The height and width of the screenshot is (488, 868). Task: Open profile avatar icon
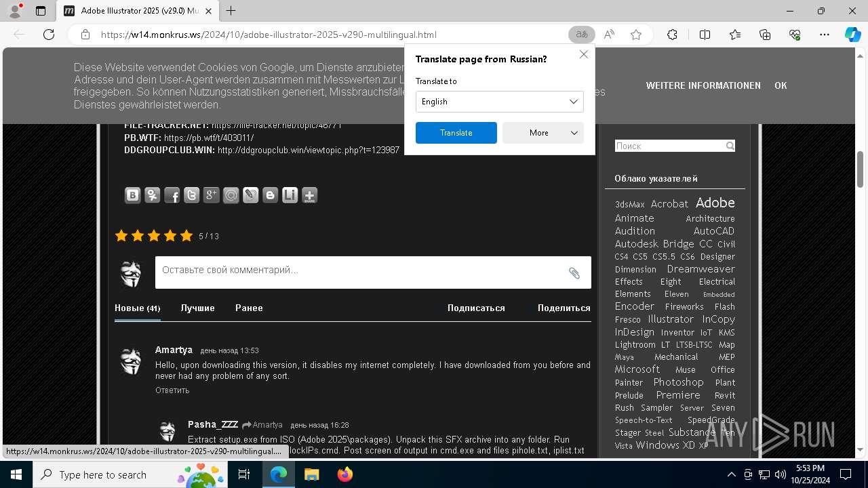tap(14, 11)
